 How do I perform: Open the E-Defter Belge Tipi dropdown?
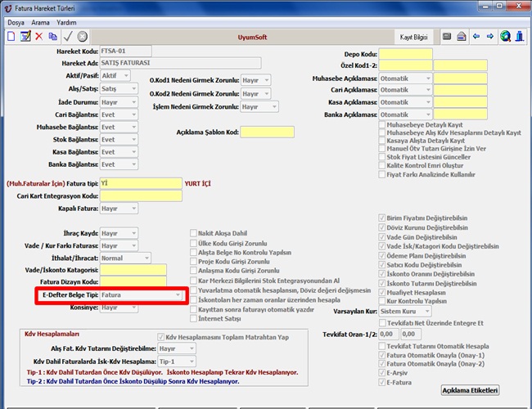pos(141,295)
